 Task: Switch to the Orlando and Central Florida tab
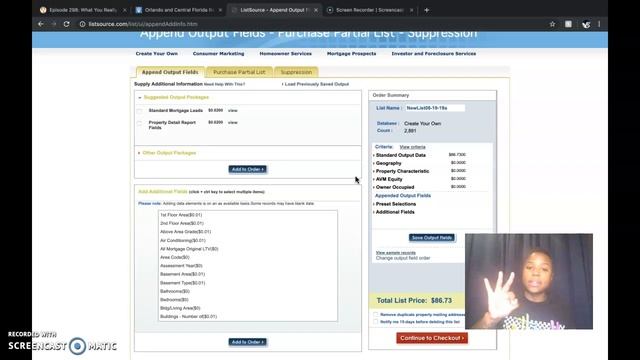[178, 10]
